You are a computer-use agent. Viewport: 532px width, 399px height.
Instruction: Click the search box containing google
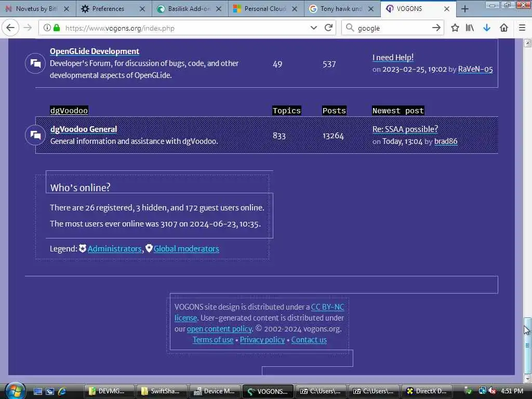click(393, 28)
